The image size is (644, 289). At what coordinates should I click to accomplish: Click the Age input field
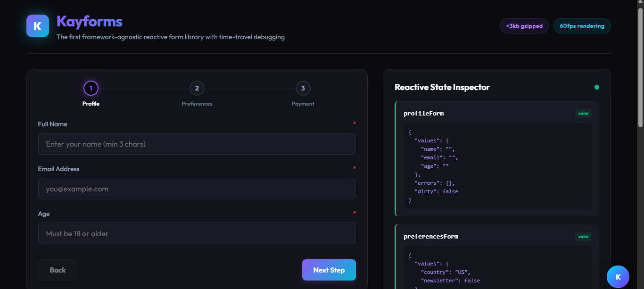pyautogui.click(x=197, y=233)
